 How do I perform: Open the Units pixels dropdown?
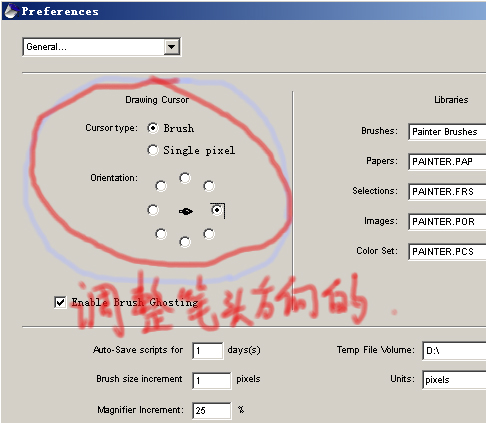tap(454, 380)
